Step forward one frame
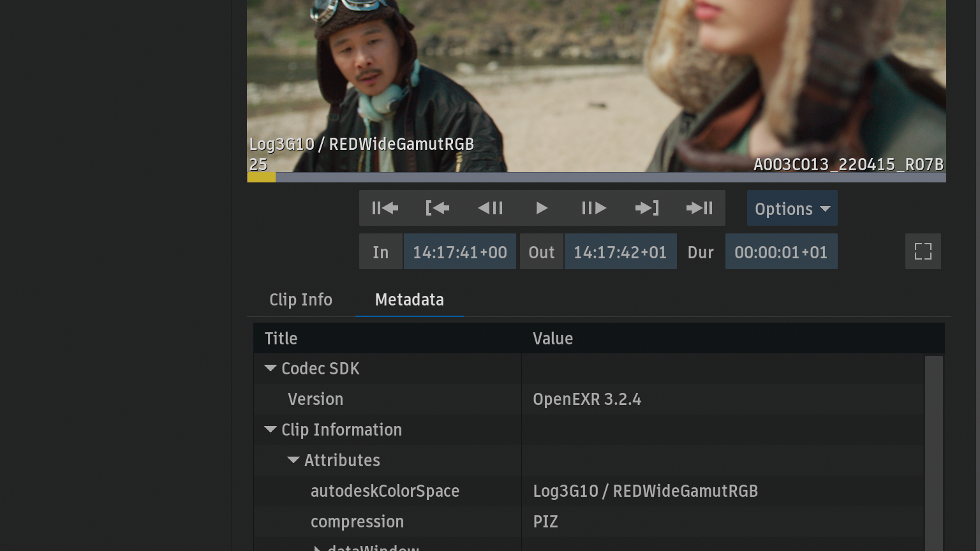This screenshot has width=980, height=551. tap(594, 208)
